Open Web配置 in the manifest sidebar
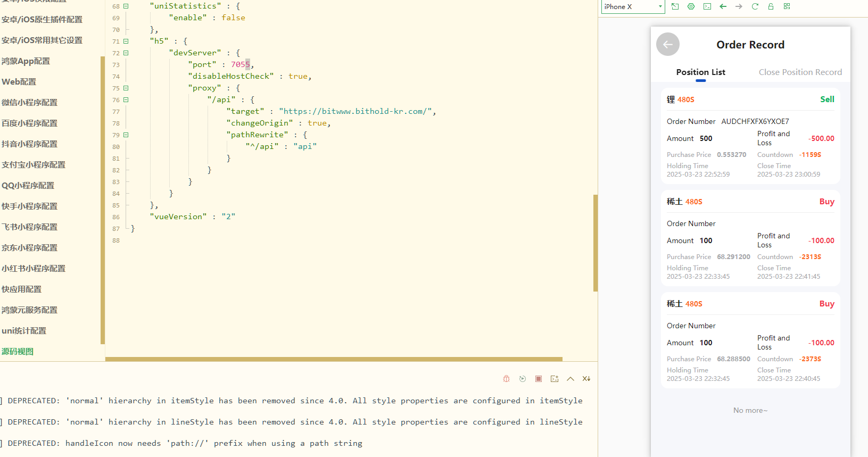The width and height of the screenshot is (868, 457). (x=19, y=82)
